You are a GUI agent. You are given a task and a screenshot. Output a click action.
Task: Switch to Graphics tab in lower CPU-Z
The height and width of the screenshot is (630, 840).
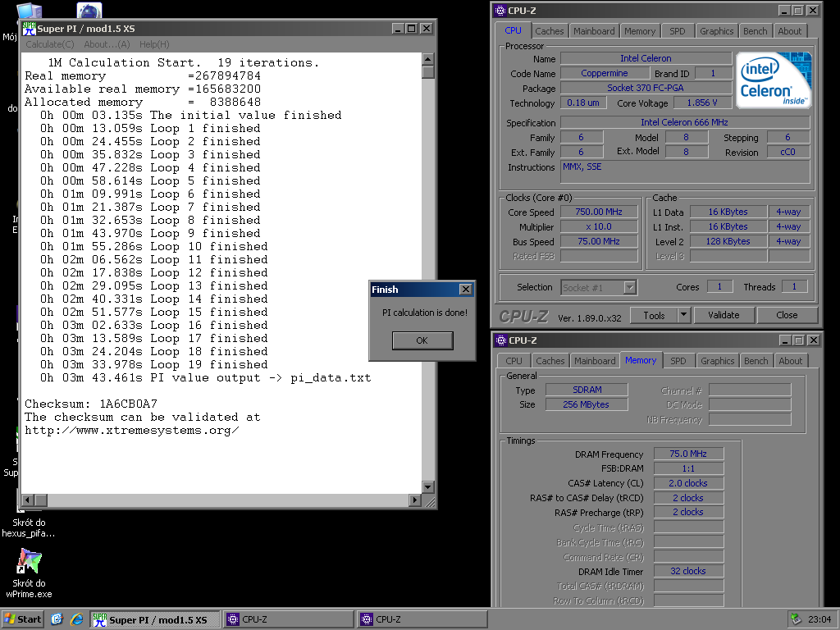[717, 361]
